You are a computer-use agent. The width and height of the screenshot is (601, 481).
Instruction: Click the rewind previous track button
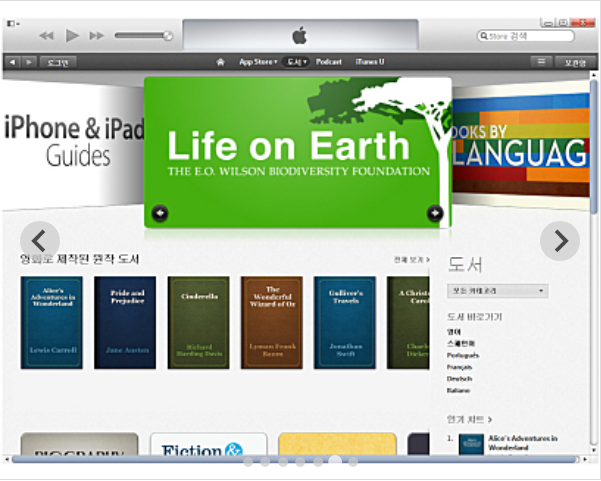(x=46, y=36)
